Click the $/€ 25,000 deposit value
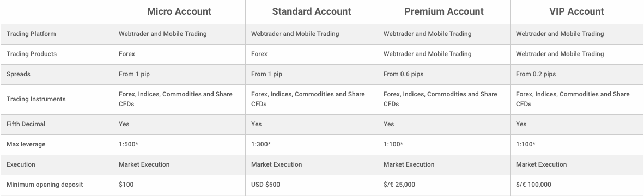Image resolution: width=644 pixels, height=196 pixels. [x=399, y=185]
